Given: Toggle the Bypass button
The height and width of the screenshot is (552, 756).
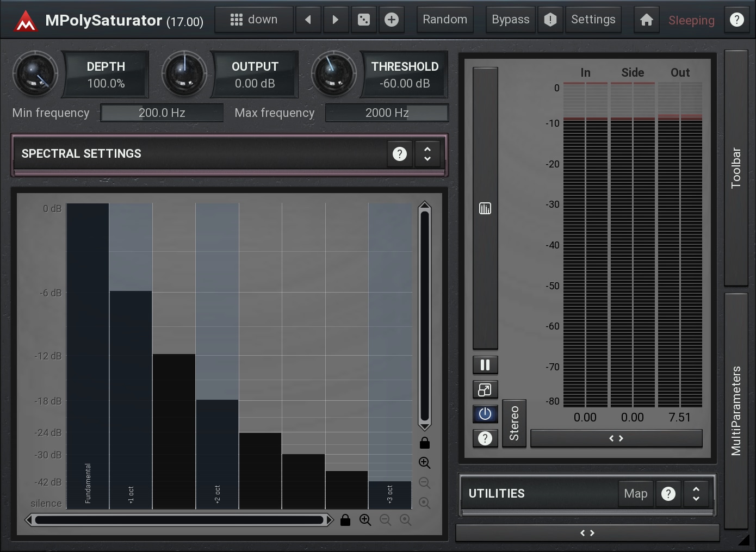Looking at the screenshot, I should pyautogui.click(x=510, y=20).
